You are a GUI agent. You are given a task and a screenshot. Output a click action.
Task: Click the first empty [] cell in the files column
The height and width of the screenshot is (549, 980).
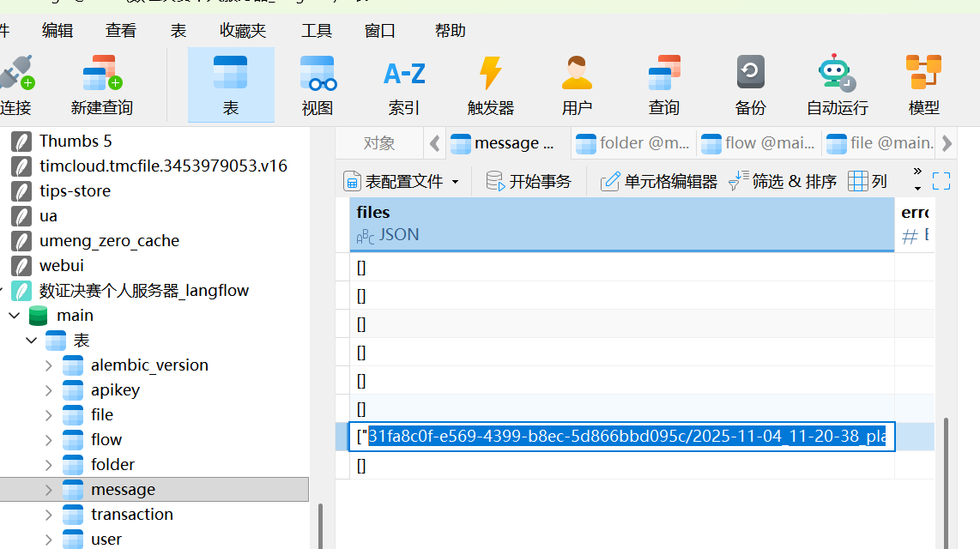coord(622,268)
